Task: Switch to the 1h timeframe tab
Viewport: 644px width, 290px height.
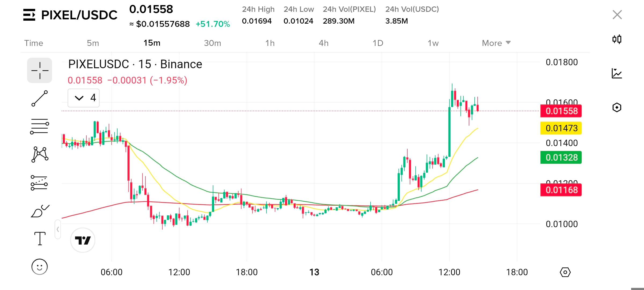Action: click(270, 43)
